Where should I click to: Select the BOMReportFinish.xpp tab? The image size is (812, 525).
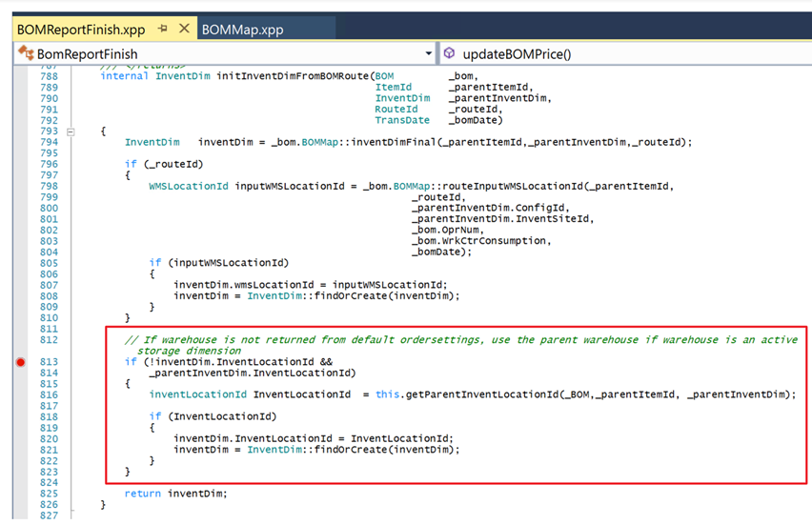pos(81,30)
